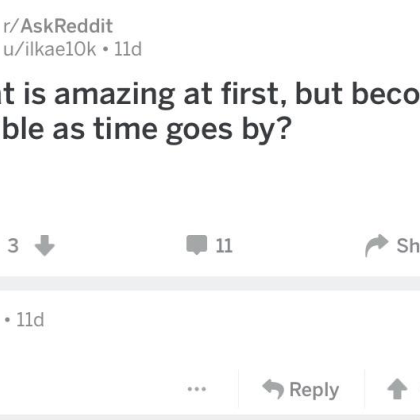420x420 pixels.
Task: Click the gray divider bar below the post
Action: click(210, 283)
